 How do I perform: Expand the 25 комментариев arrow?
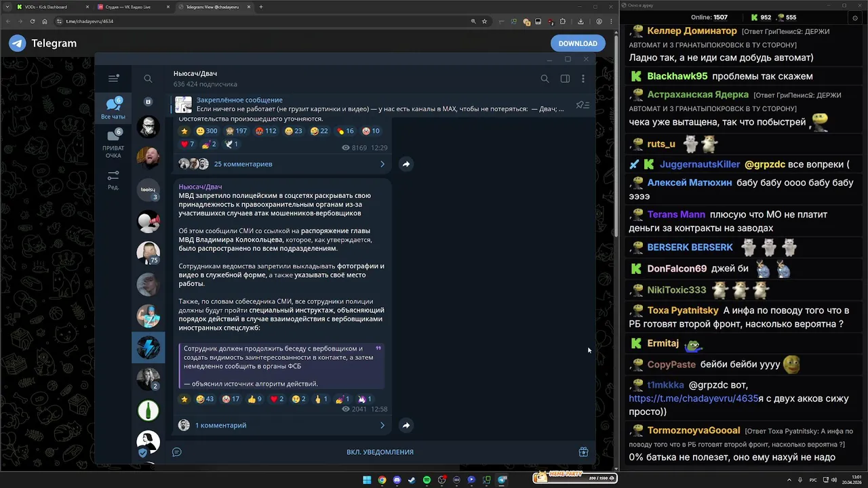click(x=382, y=164)
